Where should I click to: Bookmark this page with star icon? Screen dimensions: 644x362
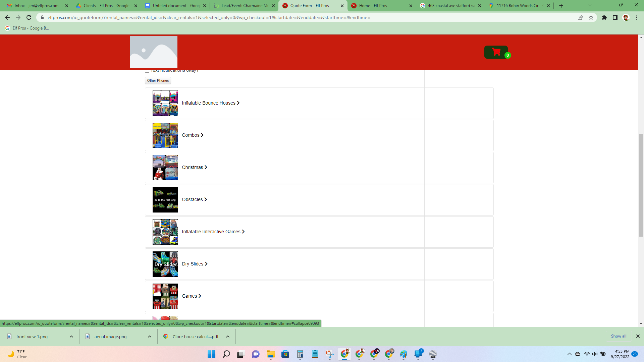point(591,17)
